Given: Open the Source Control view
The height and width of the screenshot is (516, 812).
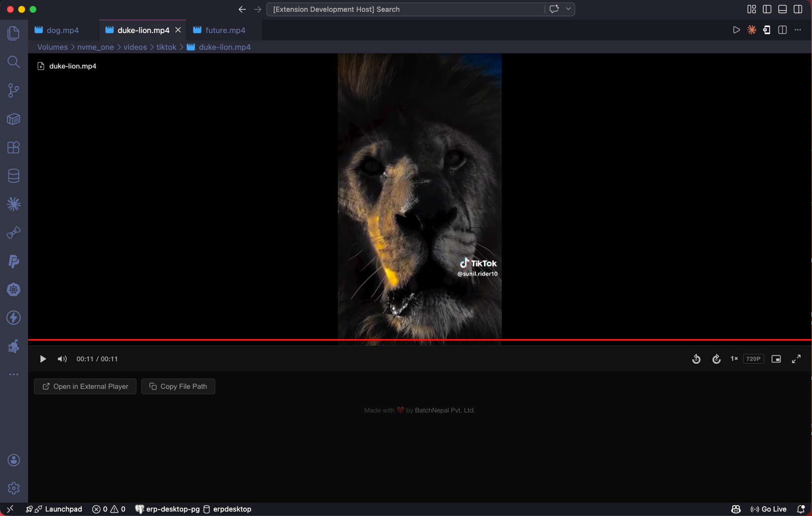Looking at the screenshot, I should click(x=13, y=90).
